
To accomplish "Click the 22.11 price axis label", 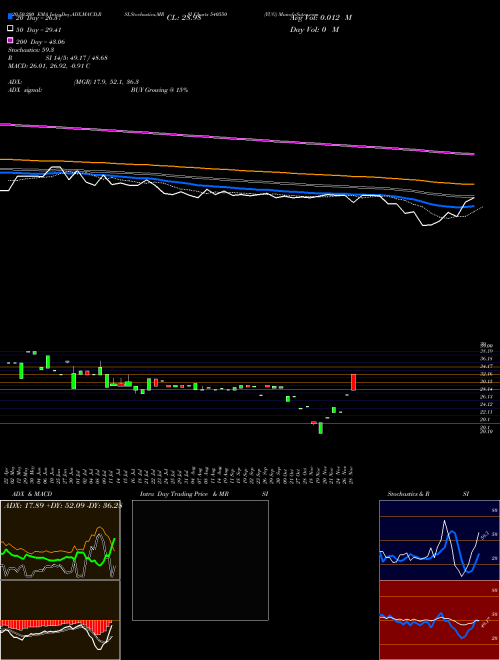I will pyautogui.click(x=486, y=412).
